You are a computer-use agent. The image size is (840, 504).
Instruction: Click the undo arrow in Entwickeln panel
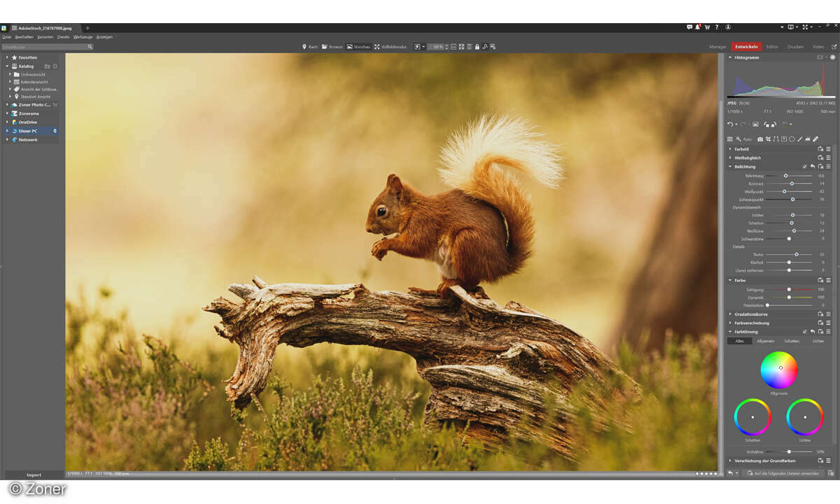point(730,125)
